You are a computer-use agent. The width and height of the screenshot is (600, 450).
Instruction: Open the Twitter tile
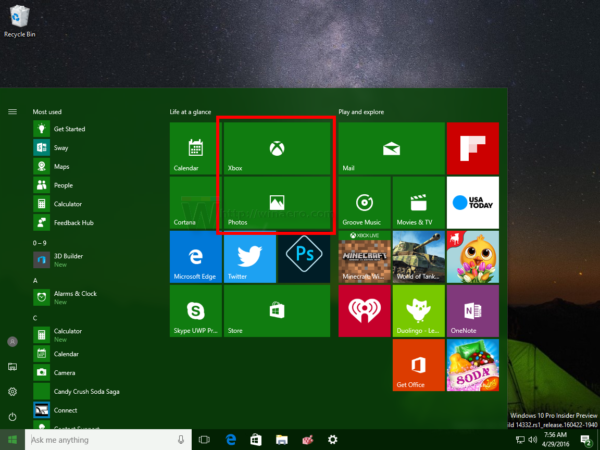point(250,257)
